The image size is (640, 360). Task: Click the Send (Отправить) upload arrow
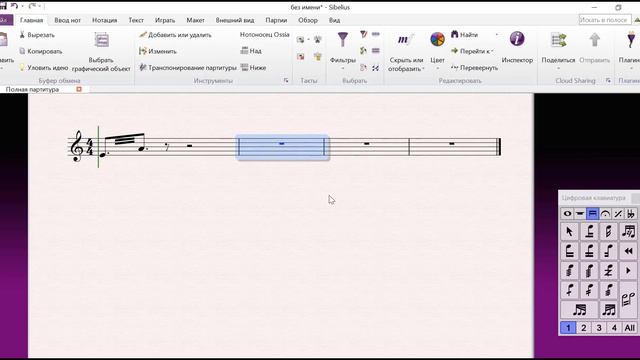point(595,40)
